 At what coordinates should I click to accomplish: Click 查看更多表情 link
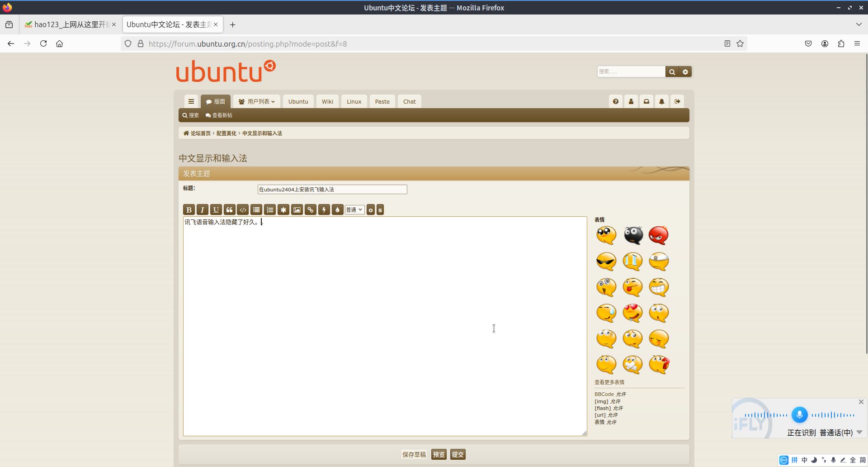pyautogui.click(x=609, y=382)
